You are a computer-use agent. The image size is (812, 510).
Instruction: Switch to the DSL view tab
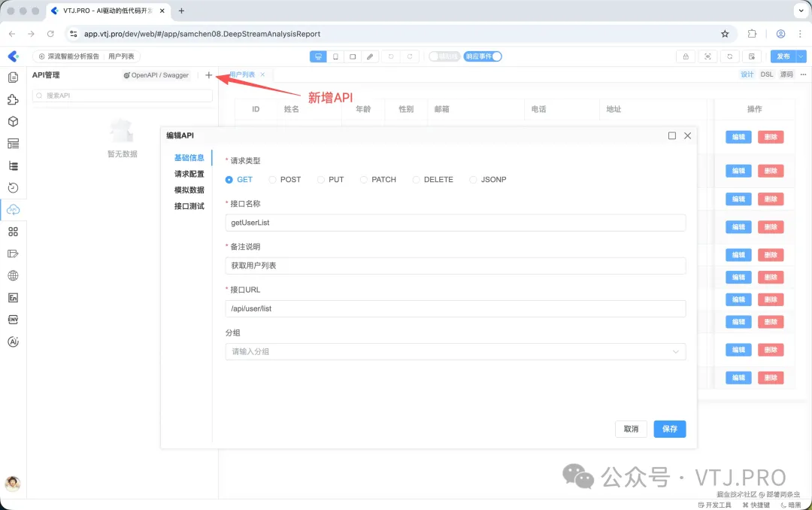[766, 74]
